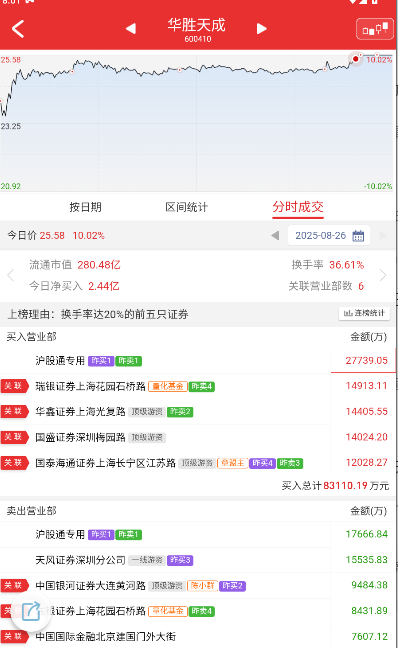Tap 买入总计 83110.19 万元 total

coord(335,486)
